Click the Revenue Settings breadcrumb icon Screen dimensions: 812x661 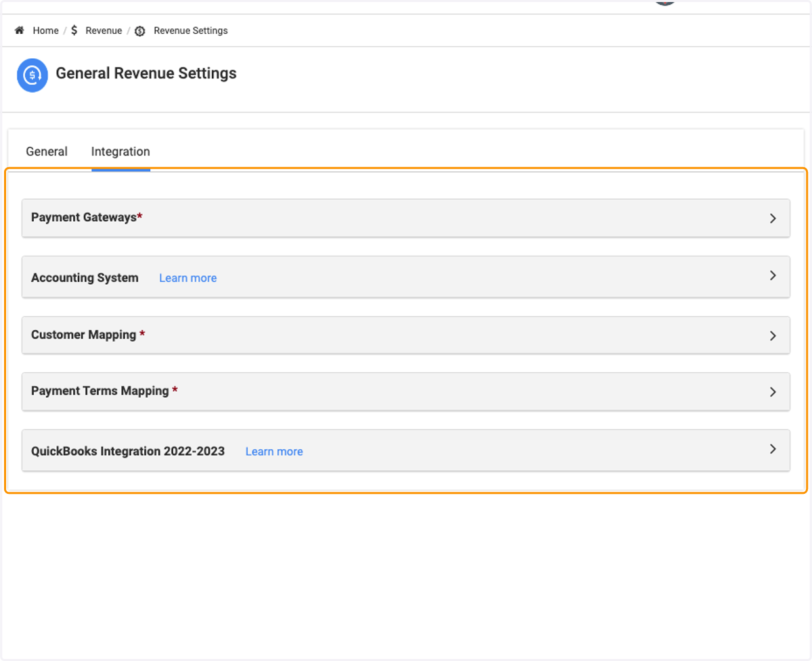click(x=140, y=31)
